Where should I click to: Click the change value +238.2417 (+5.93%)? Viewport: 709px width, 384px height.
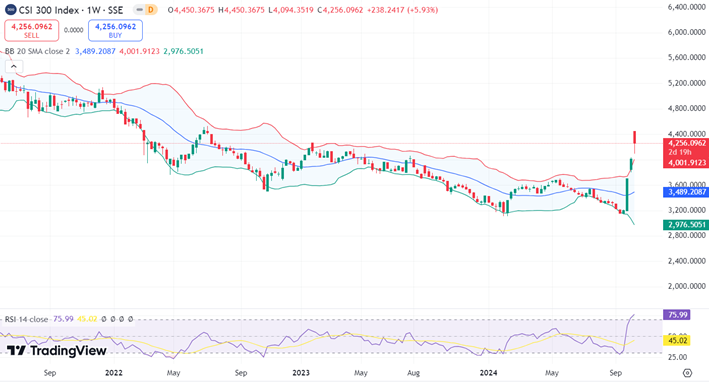[x=402, y=9]
